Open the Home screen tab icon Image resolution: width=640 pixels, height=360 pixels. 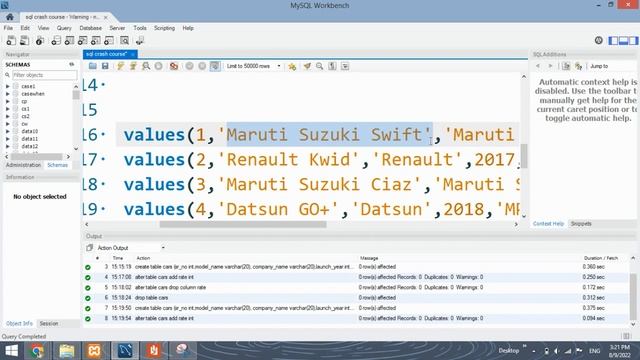click(x=9, y=17)
